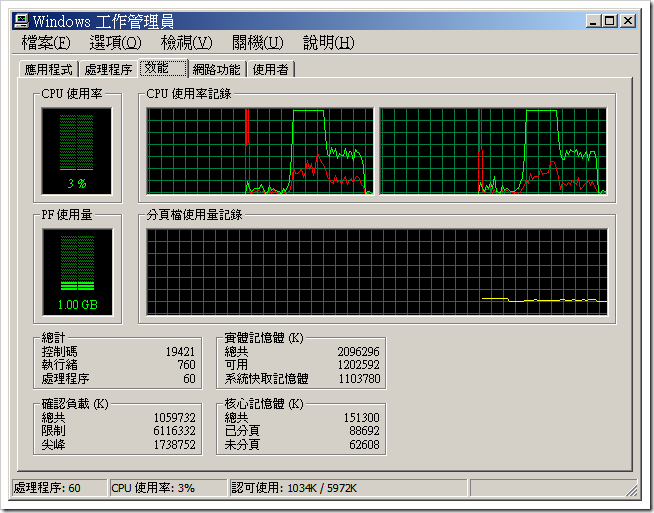Select the 效能 tab
The height and width of the screenshot is (513, 654).
(163, 68)
